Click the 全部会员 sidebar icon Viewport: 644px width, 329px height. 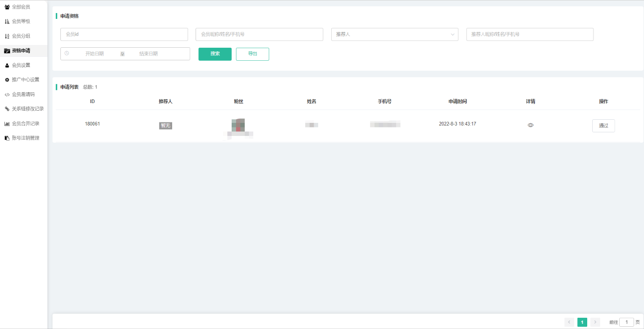pos(7,7)
